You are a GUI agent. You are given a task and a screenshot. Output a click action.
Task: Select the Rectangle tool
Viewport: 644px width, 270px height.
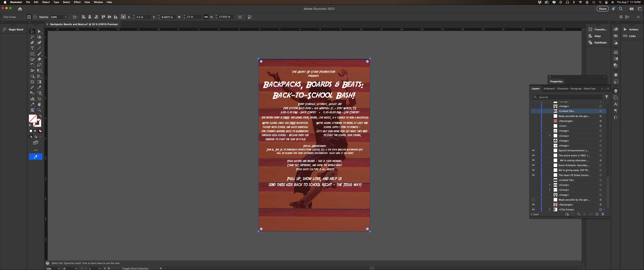tap(32, 54)
